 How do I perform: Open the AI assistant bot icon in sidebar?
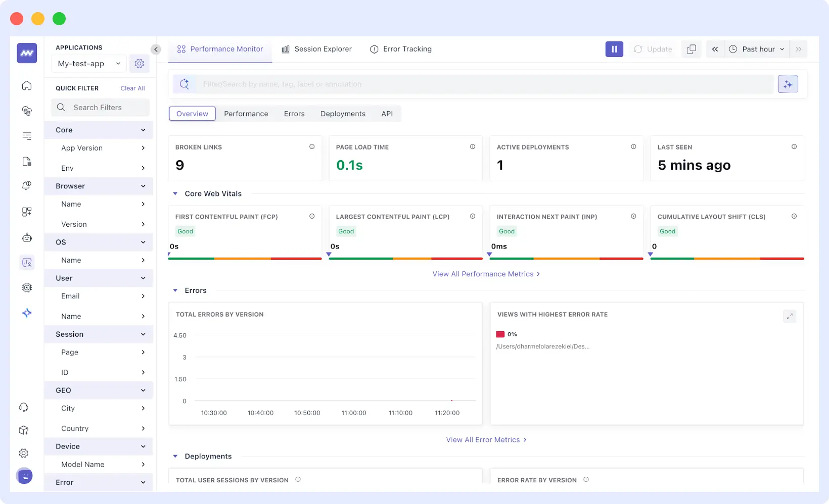click(26, 237)
